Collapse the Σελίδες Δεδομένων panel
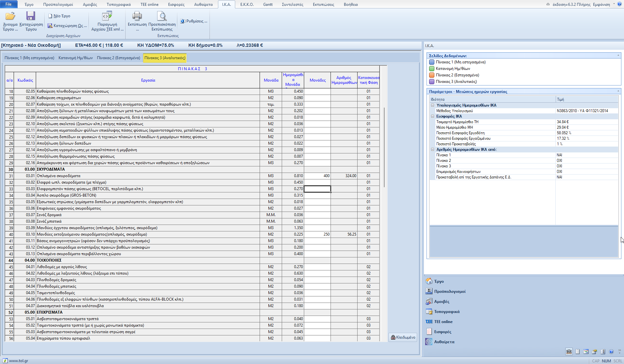Screen dimensions: 624x364 618,56
